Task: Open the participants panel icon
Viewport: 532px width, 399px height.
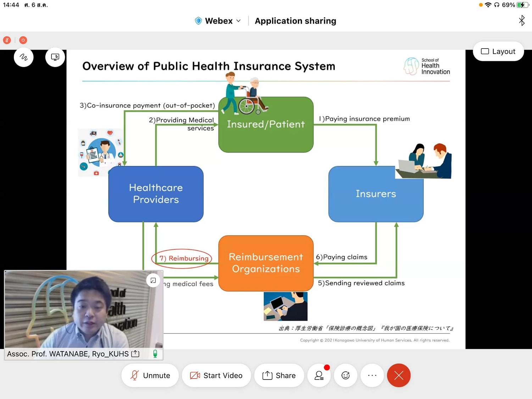Action: coord(319,375)
